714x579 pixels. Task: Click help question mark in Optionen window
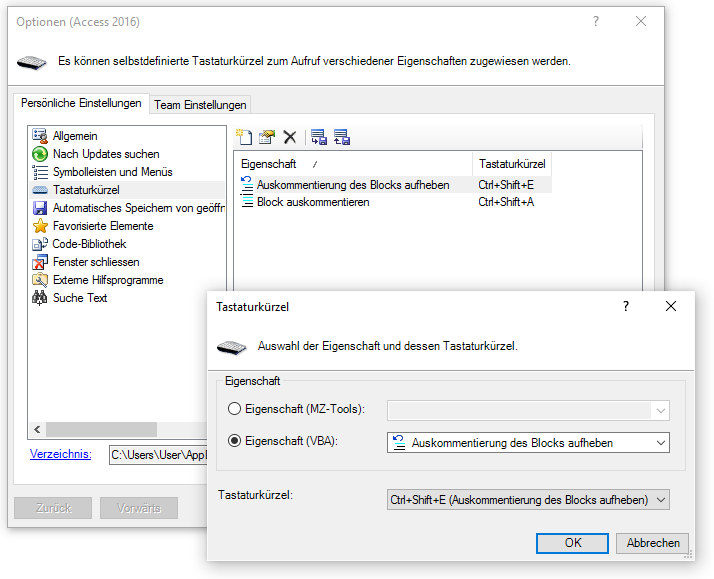(596, 21)
